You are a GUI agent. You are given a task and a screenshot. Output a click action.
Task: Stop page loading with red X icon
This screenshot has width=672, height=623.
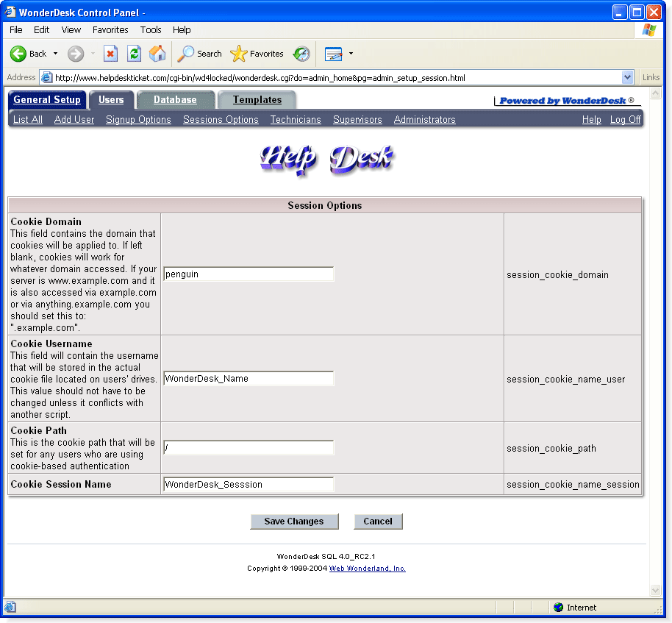point(110,54)
